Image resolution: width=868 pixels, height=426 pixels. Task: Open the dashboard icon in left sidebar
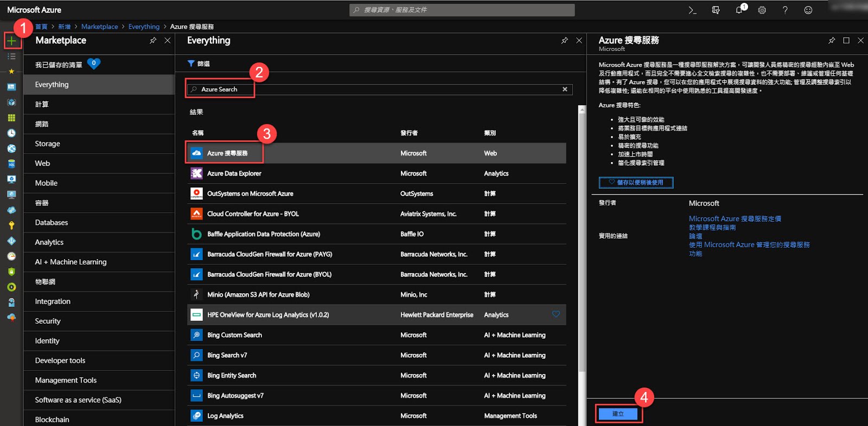tap(11, 87)
